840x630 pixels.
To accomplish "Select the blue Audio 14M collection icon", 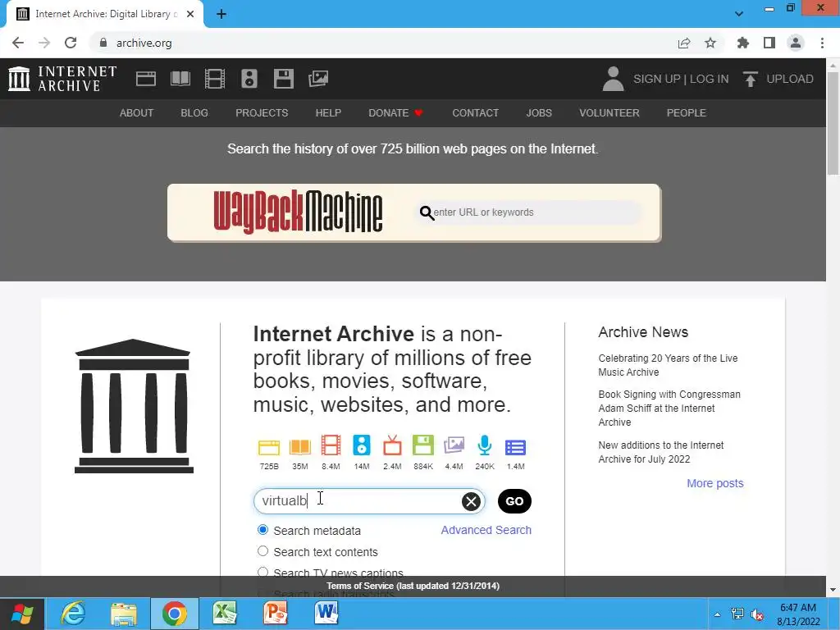I will [x=362, y=445].
